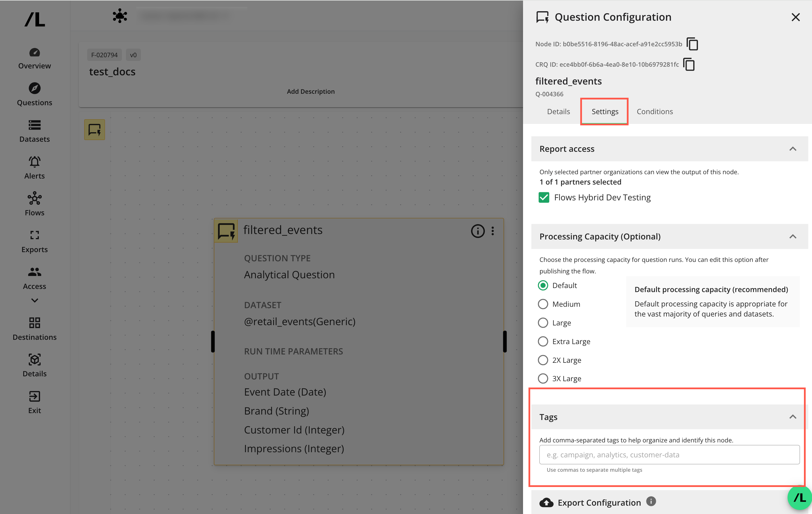This screenshot has height=514, width=812.
Task: Collapse the Processing Capacity section
Action: [x=793, y=237]
